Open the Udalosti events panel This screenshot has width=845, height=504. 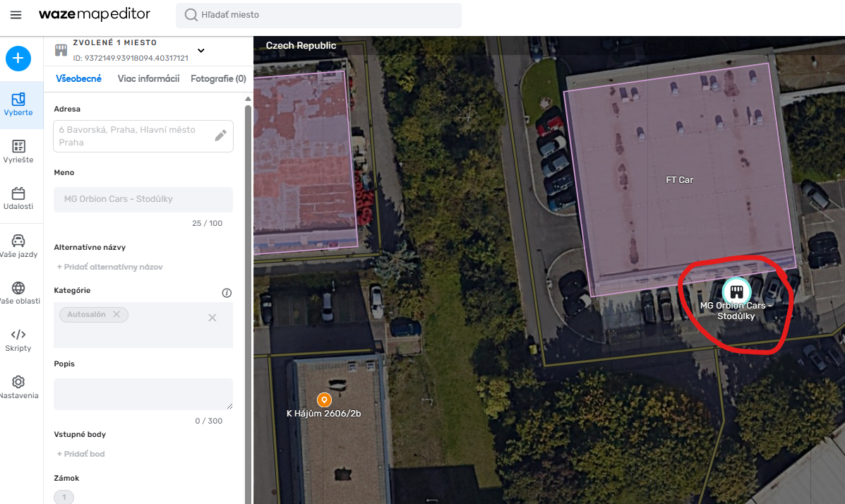click(x=18, y=198)
